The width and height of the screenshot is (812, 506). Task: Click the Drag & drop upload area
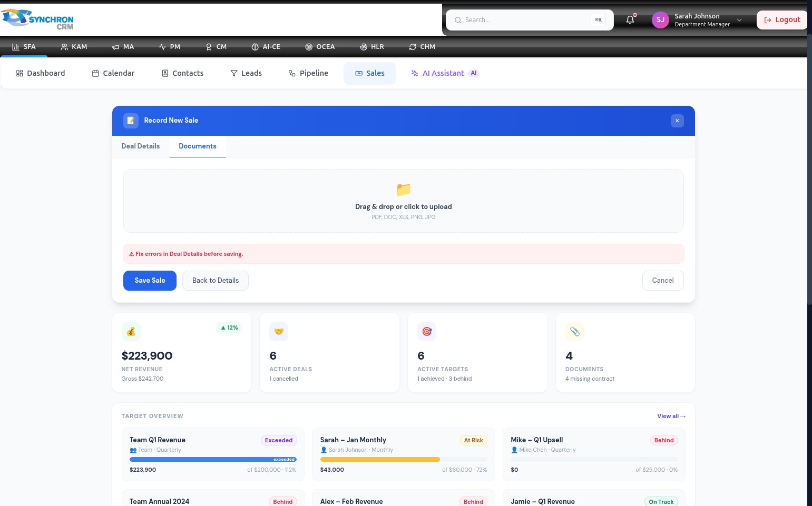coord(404,201)
